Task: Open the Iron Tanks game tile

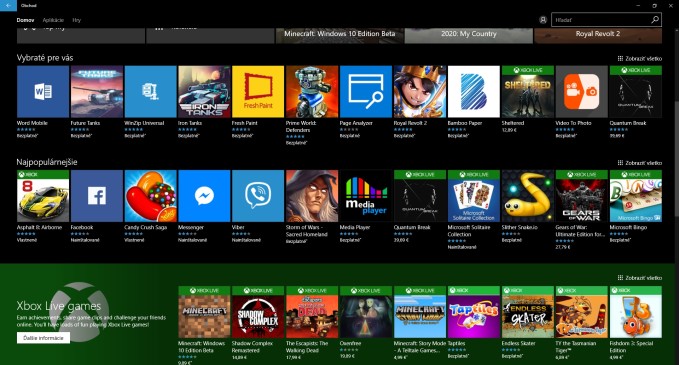Action: point(204,92)
